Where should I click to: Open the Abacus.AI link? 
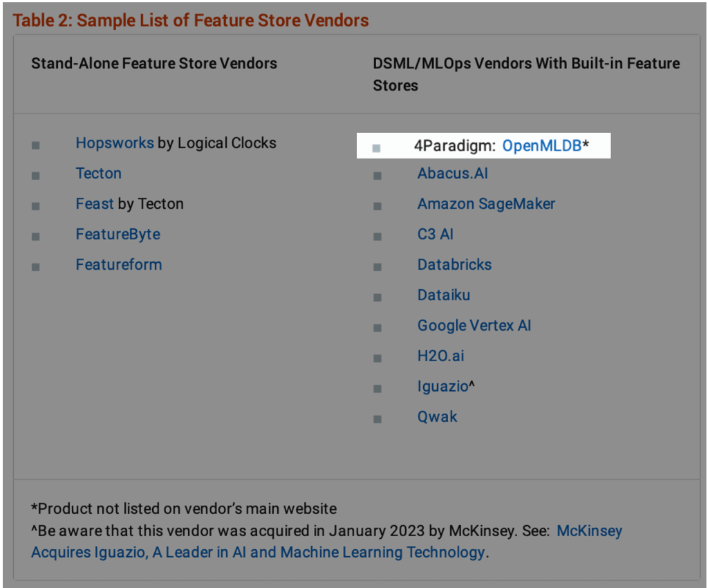[x=452, y=174]
